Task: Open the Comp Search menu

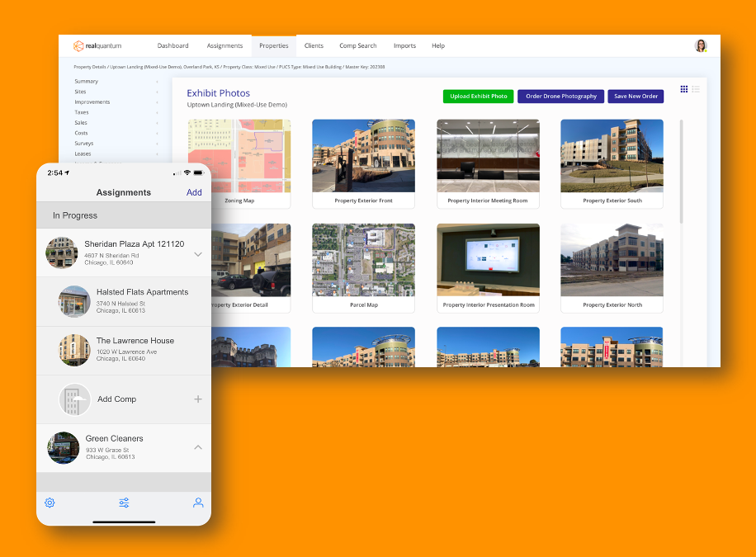Action: 357,46
